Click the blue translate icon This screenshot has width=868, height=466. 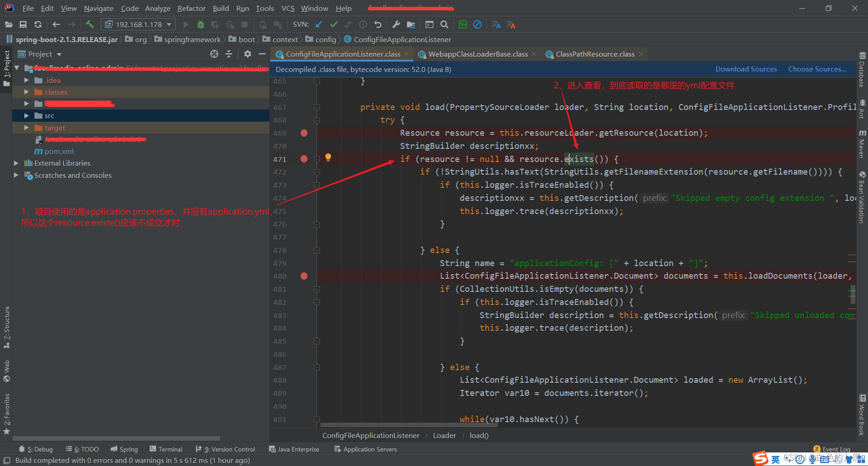[496, 24]
